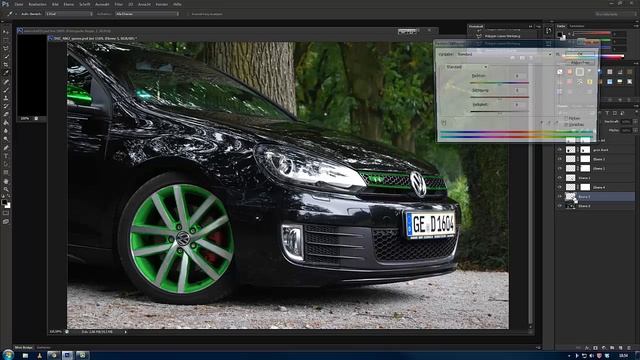Open the Filter menu
Image resolution: width=640 pixels, height=360 pixels.
pos(118,4)
